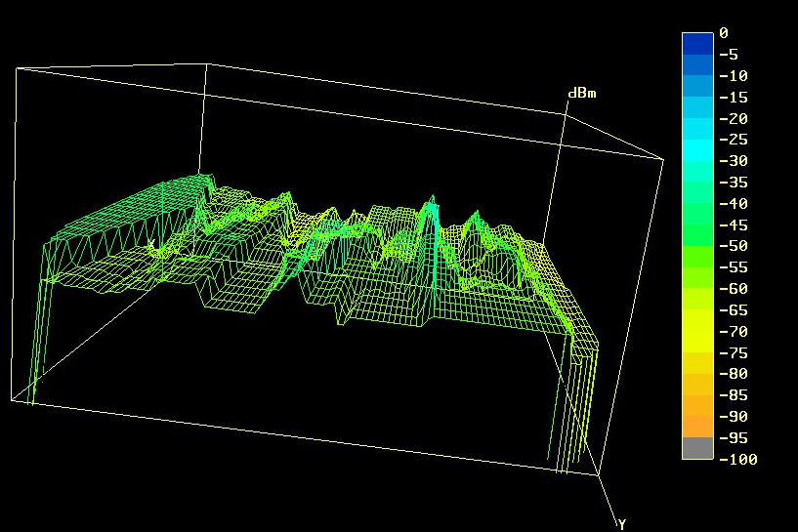This screenshot has height=532, width=798.
Task: Click the blue swatch between -10 and -15
Action: click(697, 86)
